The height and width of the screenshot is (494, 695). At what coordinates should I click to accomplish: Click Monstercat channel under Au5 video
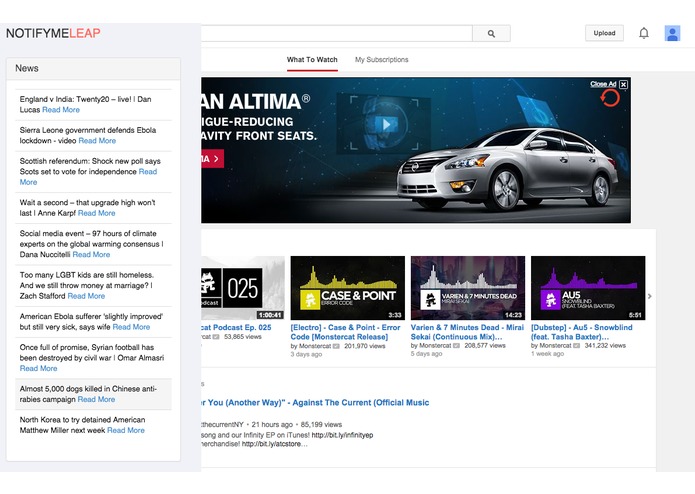[x=555, y=346]
